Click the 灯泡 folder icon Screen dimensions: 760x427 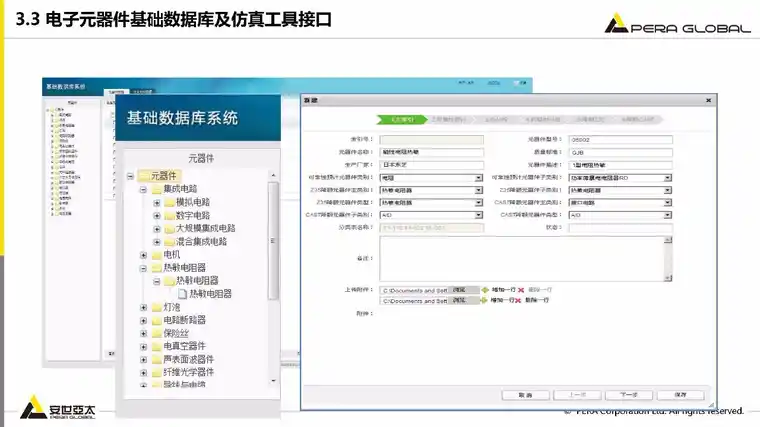(156, 307)
